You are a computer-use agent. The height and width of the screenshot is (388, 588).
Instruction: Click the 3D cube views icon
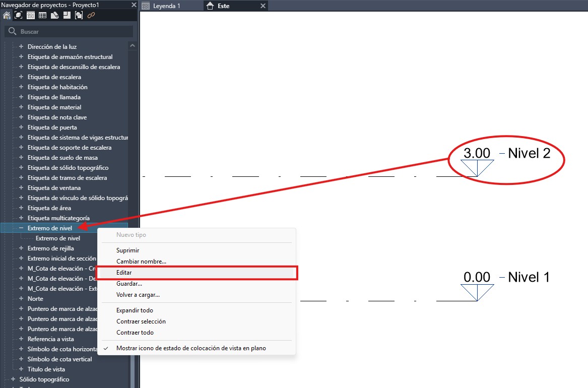(x=19, y=15)
